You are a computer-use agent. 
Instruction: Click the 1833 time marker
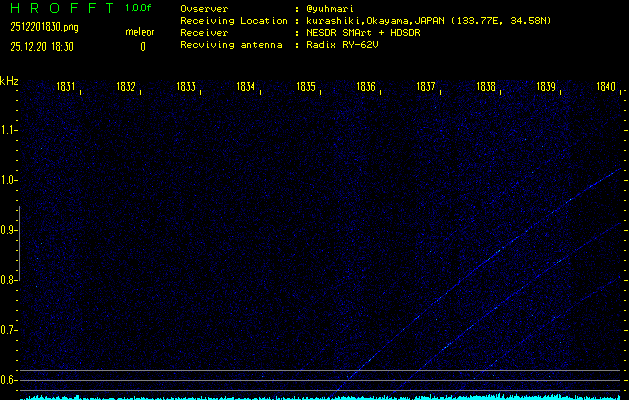coord(186,88)
